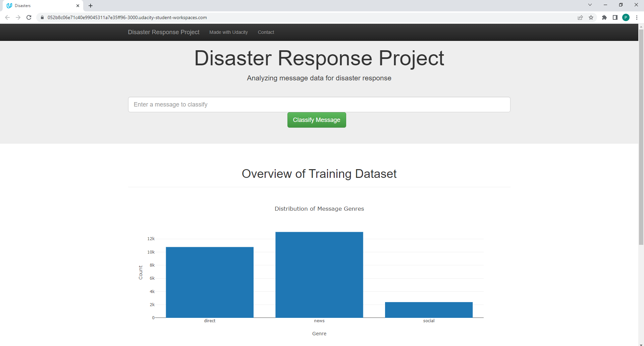Click the browser forward arrow
The image size is (644, 346).
(x=18, y=17)
